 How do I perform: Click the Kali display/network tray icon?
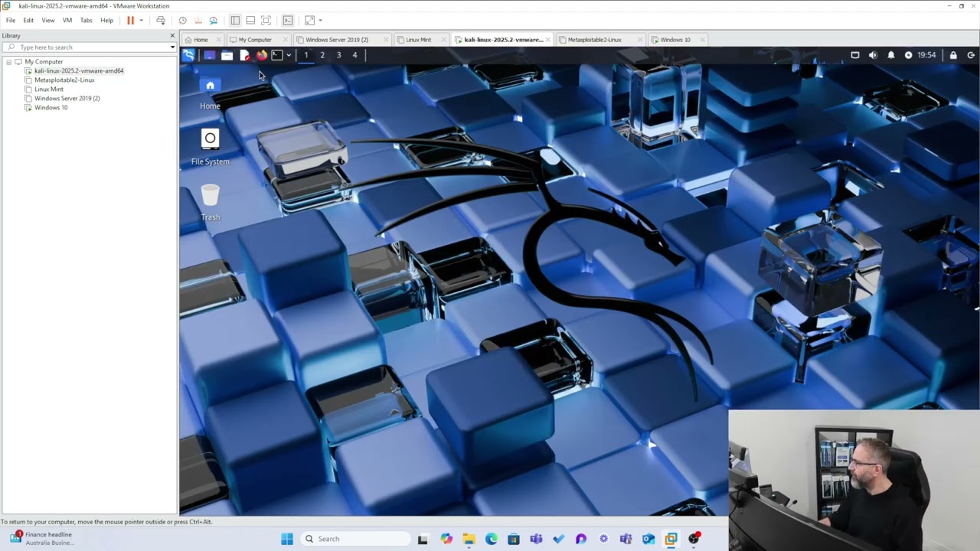point(855,55)
